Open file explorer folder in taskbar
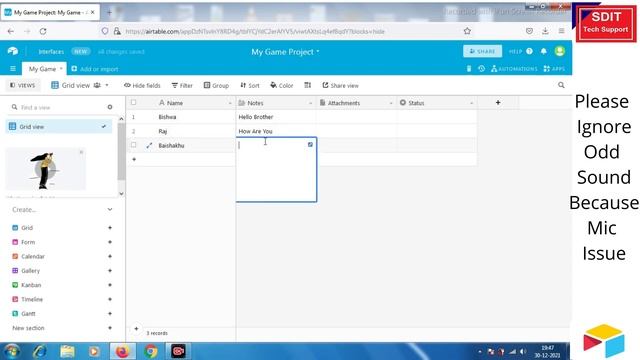 tap(67, 351)
